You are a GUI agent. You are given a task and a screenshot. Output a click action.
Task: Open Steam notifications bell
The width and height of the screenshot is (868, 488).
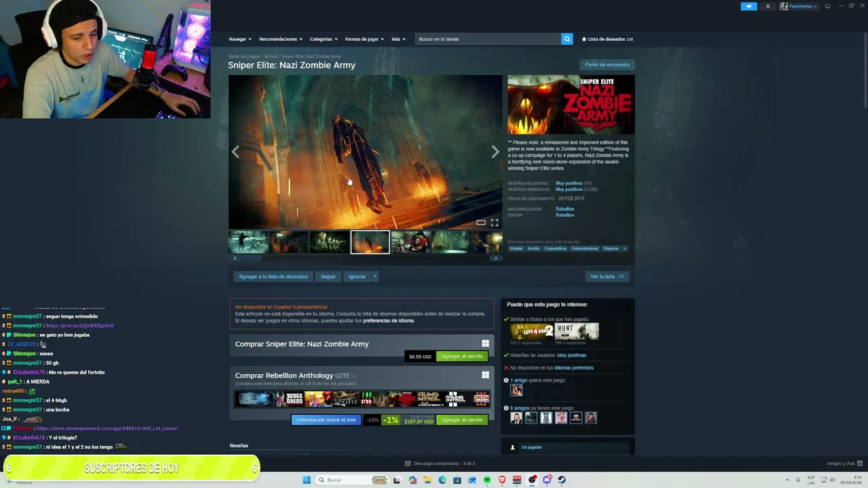pos(768,6)
